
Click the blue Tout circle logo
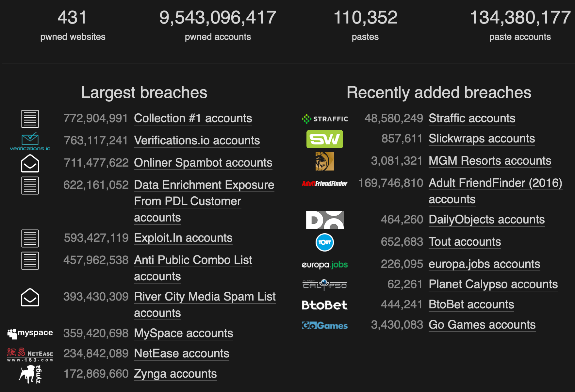[x=324, y=242]
